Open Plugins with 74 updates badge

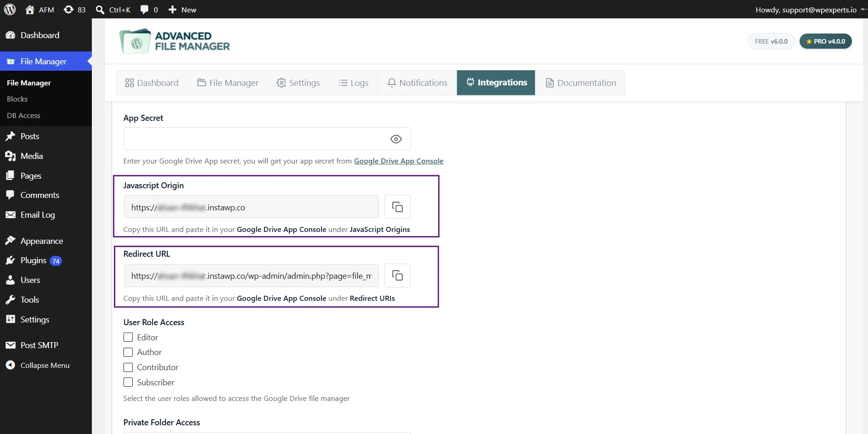34,260
